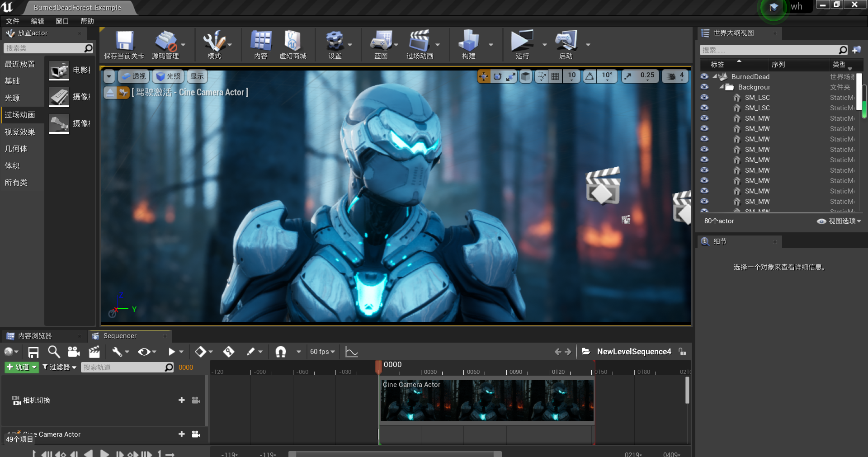Screen dimensions: 868x457
Task: Click the 搜索轨道 track search field
Action: pyautogui.click(x=127, y=367)
